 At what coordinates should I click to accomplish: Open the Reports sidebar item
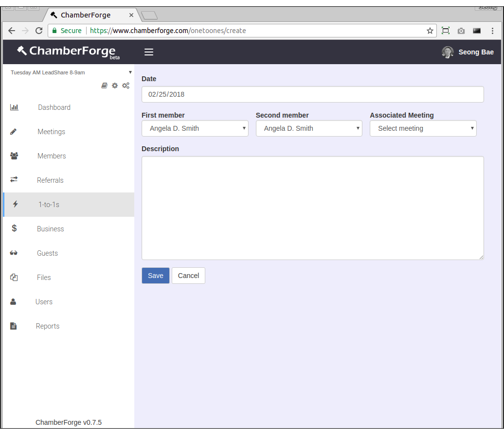click(48, 326)
